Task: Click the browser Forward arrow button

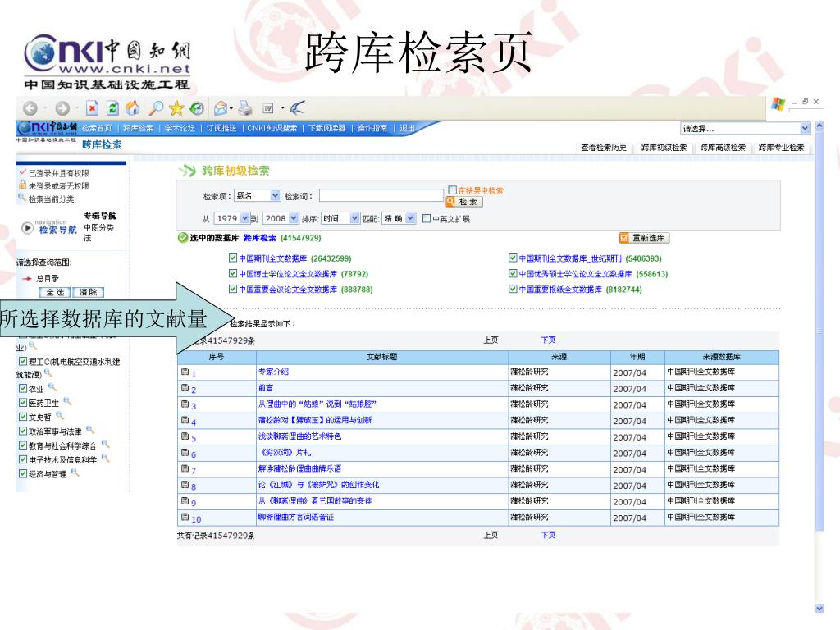Action: pyautogui.click(x=62, y=109)
